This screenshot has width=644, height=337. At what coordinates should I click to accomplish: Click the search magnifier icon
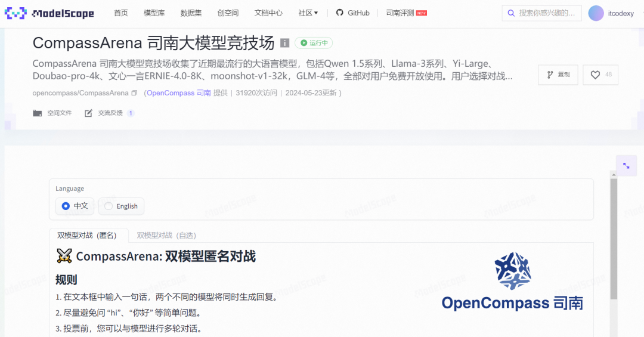511,13
